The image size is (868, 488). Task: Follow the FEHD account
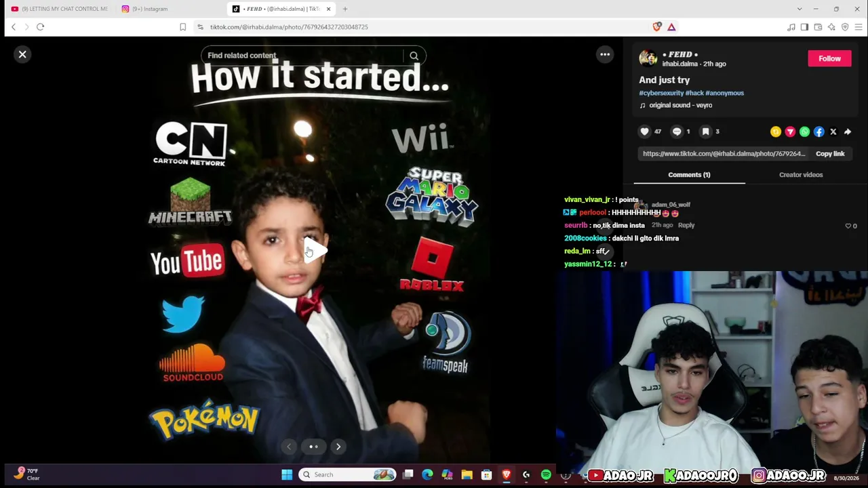pos(829,58)
